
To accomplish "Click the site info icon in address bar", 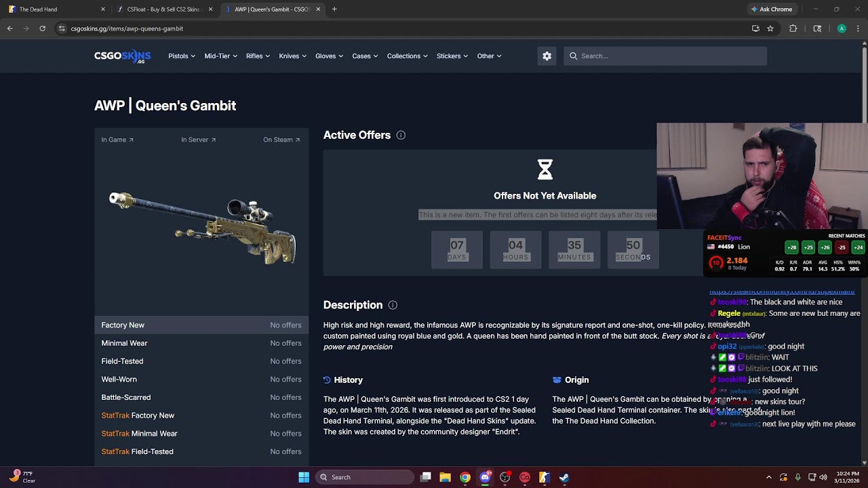I will click(62, 28).
